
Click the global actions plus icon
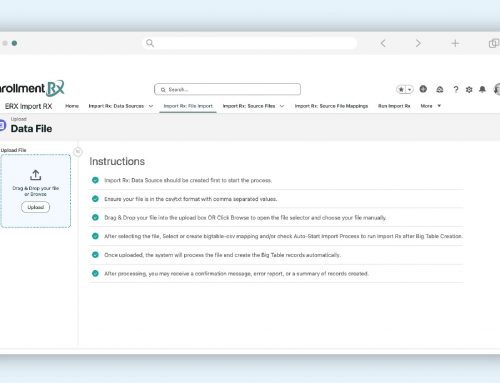(423, 89)
